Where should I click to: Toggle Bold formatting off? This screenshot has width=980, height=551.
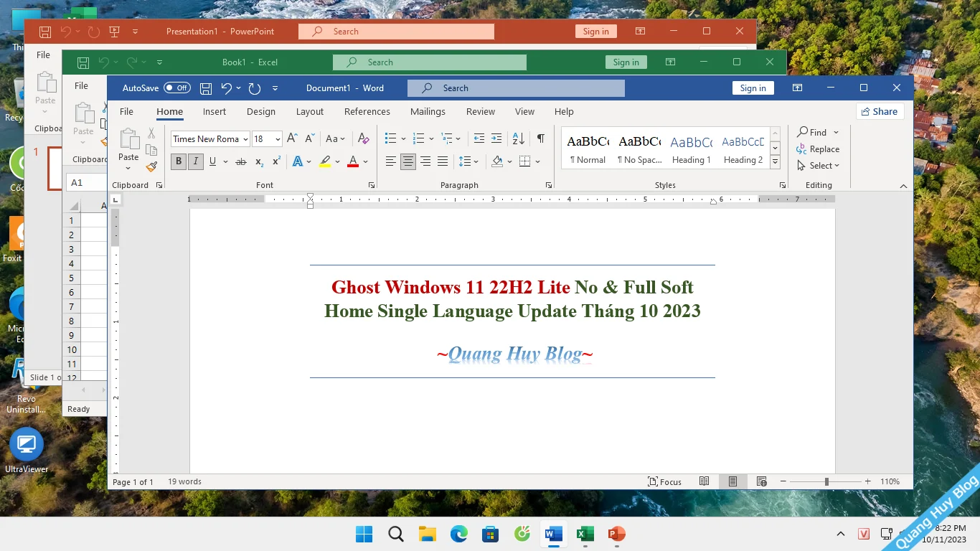(179, 161)
